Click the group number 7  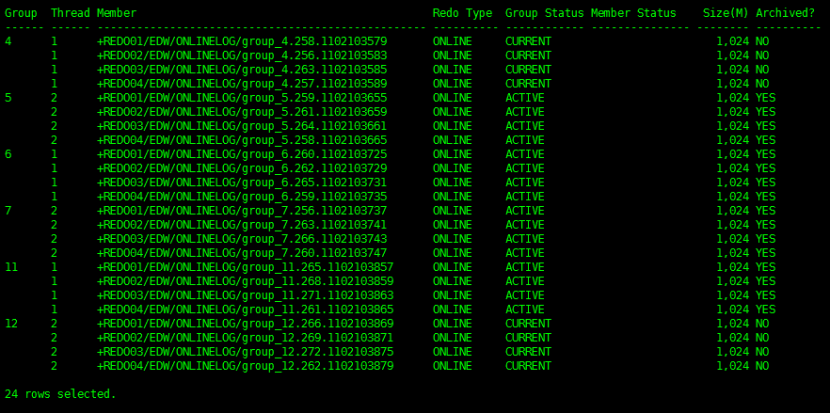pyautogui.click(x=8, y=211)
